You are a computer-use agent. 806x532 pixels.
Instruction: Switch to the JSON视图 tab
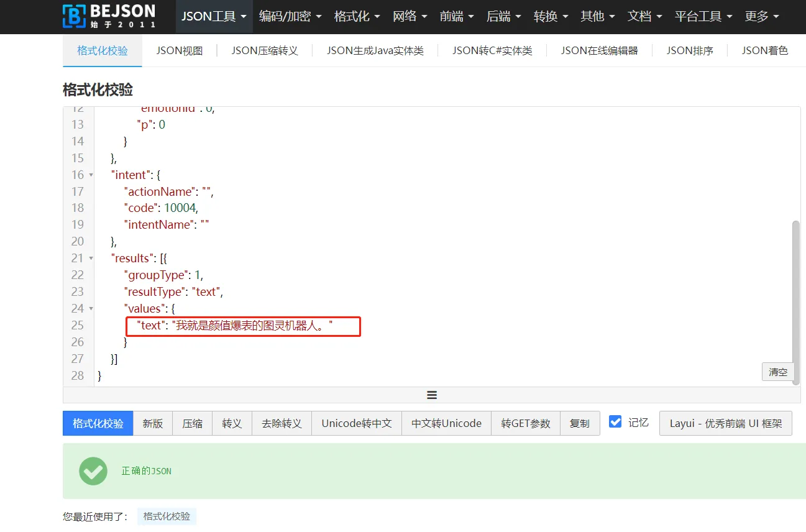pyautogui.click(x=180, y=51)
